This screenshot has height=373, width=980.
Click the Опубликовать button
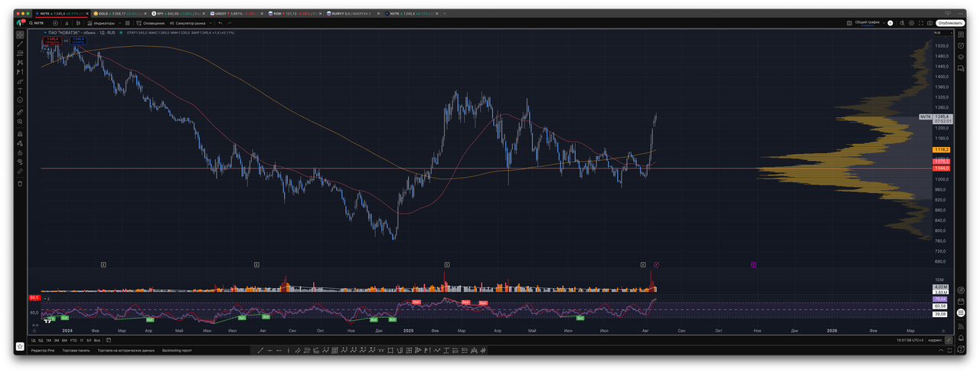950,23
